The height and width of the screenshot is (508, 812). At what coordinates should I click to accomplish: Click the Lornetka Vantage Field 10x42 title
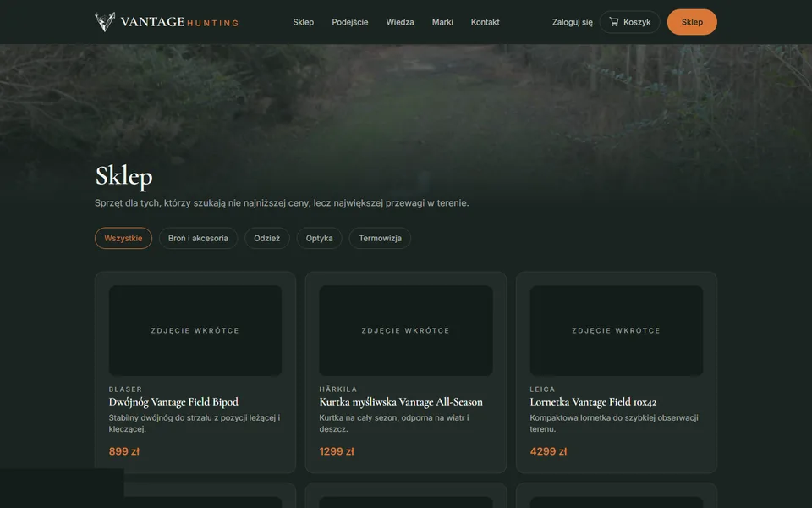(593, 402)
